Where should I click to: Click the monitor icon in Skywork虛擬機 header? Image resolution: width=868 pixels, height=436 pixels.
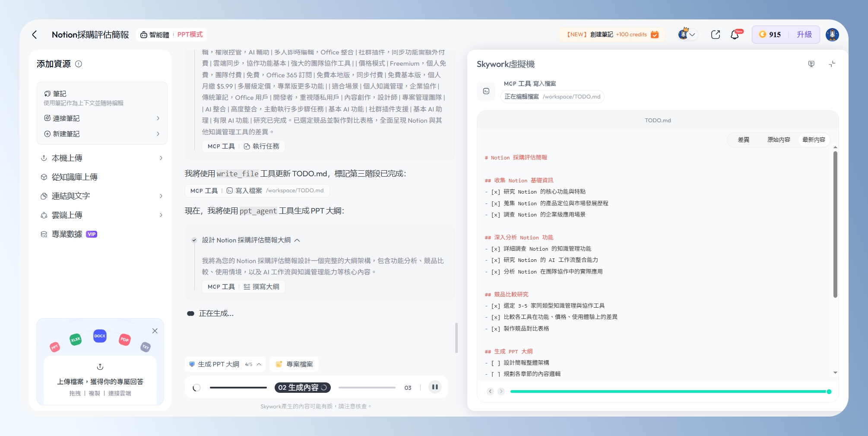tap(811, 64)
